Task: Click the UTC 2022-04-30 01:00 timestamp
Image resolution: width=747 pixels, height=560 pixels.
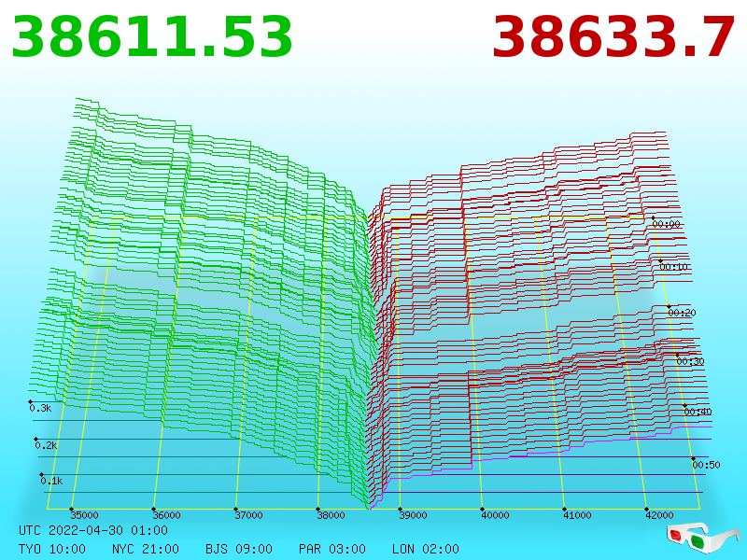Action: [93, 530]
